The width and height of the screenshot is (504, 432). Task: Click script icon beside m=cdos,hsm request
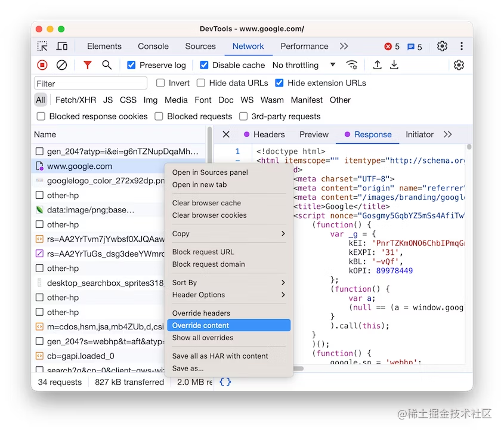tap(39, 327)
